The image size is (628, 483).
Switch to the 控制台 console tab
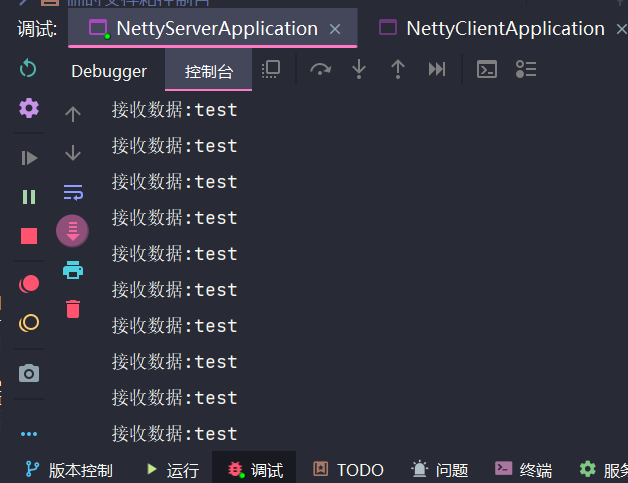(209, 71)
